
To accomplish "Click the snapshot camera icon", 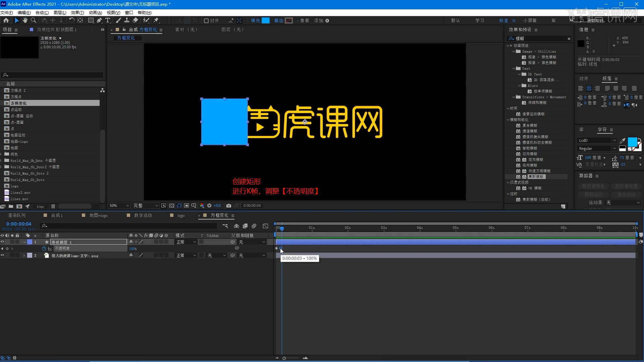I will [229, 205].
